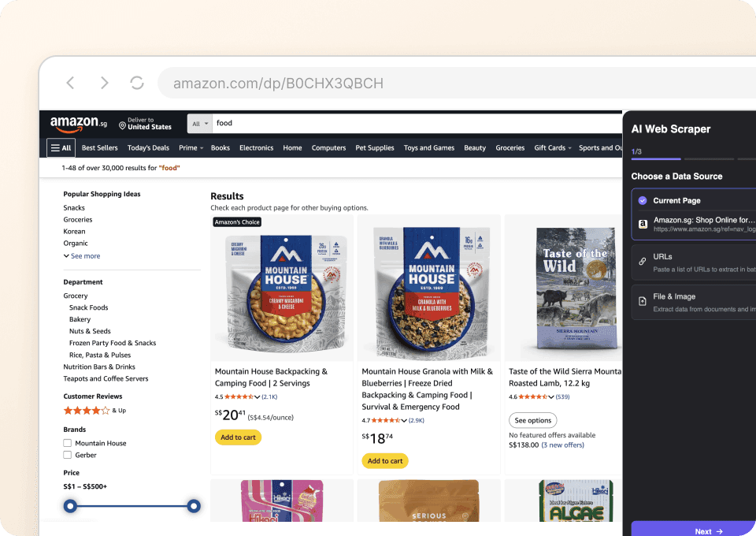Open the Today's Deals menu item

pyautogui.click(x=148, y=147)
